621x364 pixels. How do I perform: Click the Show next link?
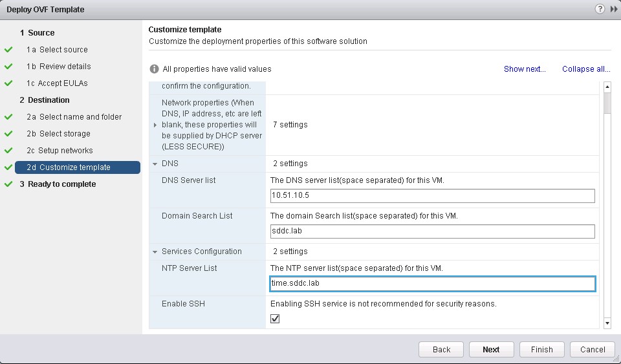[525, 69]
